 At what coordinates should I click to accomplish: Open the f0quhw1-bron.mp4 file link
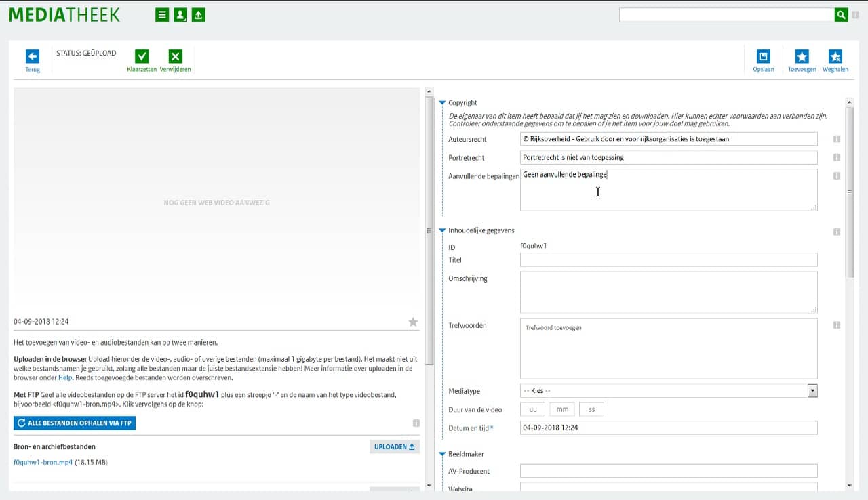(43, 463)
